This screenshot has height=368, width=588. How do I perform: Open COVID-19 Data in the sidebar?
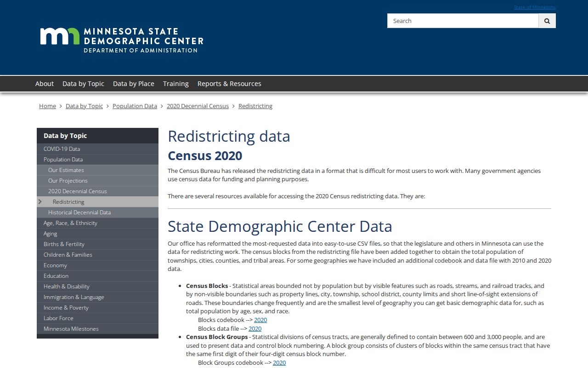coord(97,149)
